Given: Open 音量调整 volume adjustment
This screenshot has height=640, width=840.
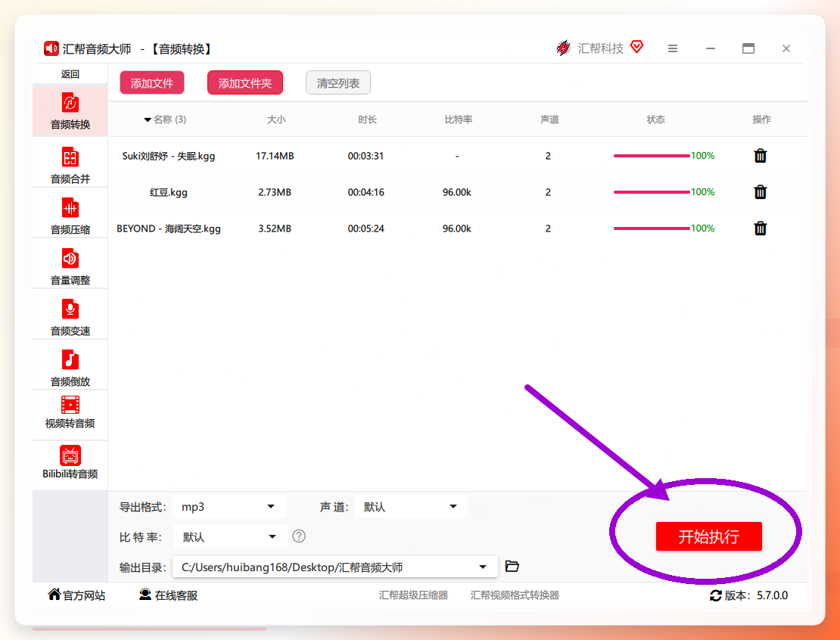Looking at the screenshot, I should click(x=70, y=266).
